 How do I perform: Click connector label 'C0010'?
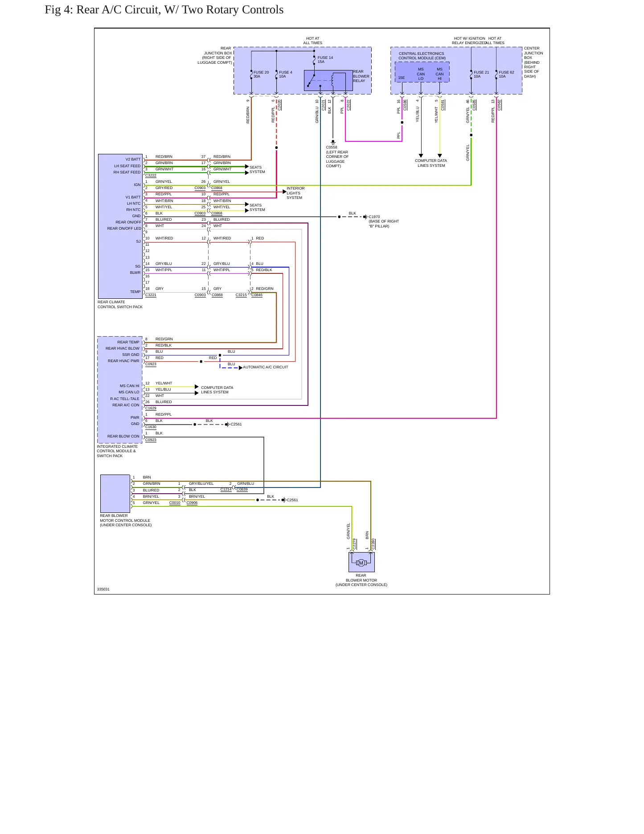tap(175, 503)
